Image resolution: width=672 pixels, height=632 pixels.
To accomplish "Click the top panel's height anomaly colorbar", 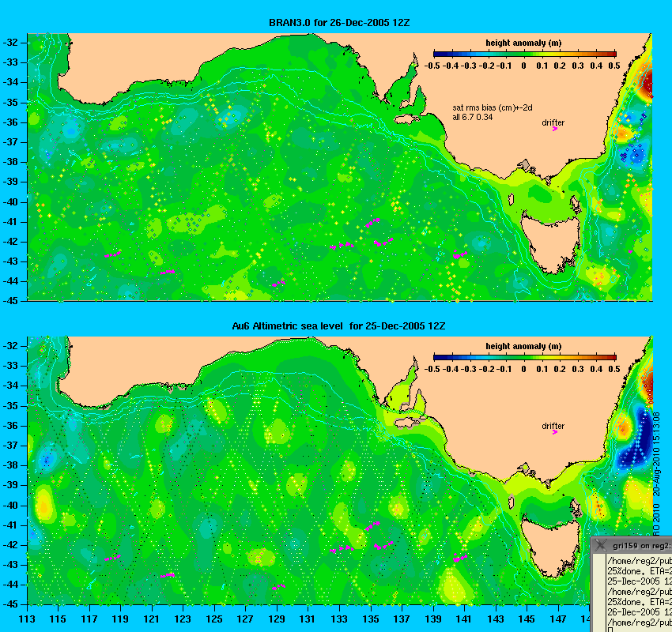I will pos(525,54).
